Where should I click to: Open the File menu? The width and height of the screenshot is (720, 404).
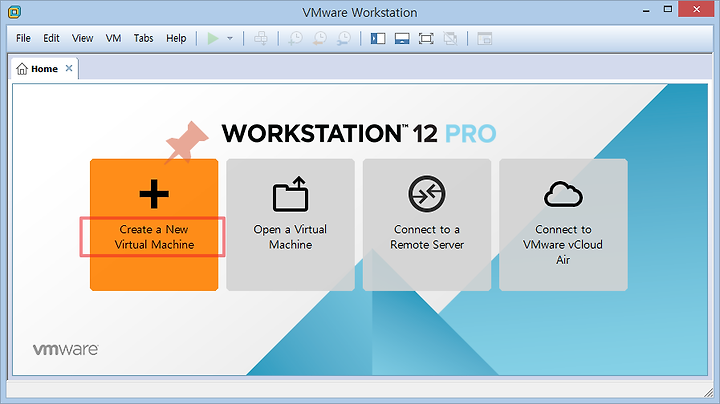tap(23, 38)
